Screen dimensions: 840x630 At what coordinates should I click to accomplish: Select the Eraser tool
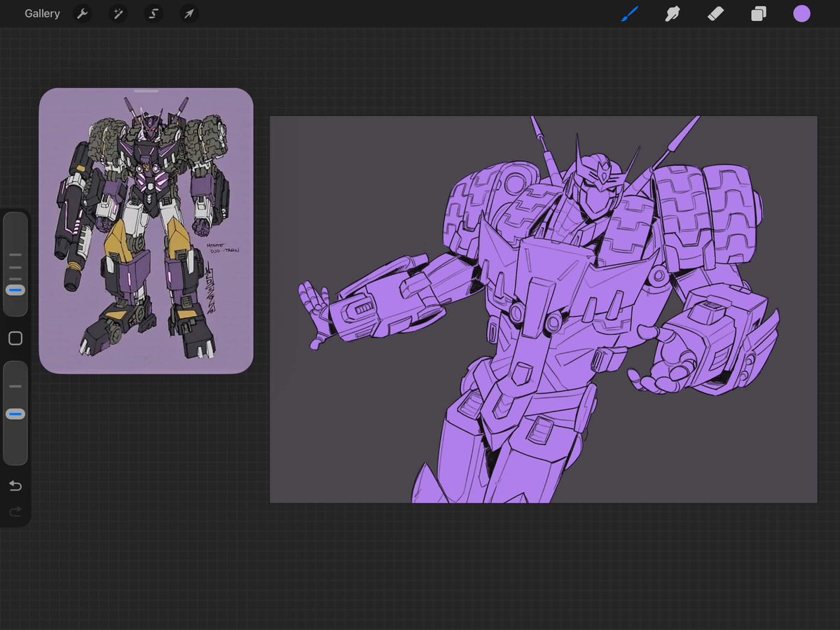[716, 13]
